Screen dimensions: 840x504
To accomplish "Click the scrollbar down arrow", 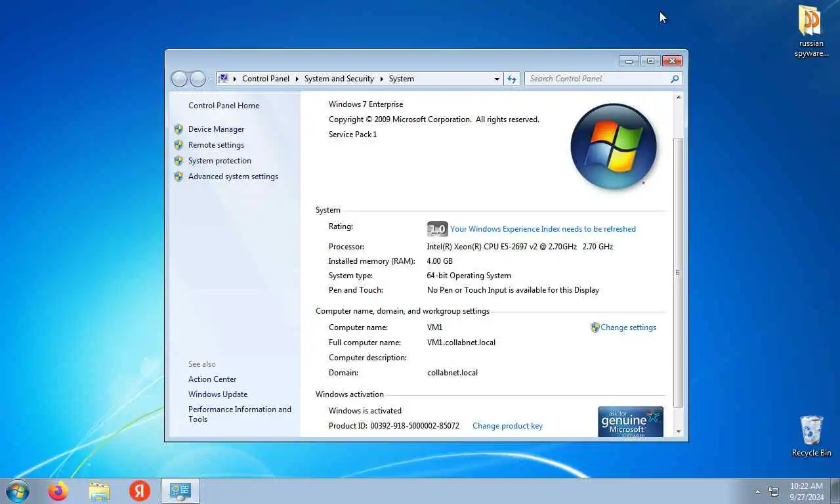I will click(x=679, y=431).
